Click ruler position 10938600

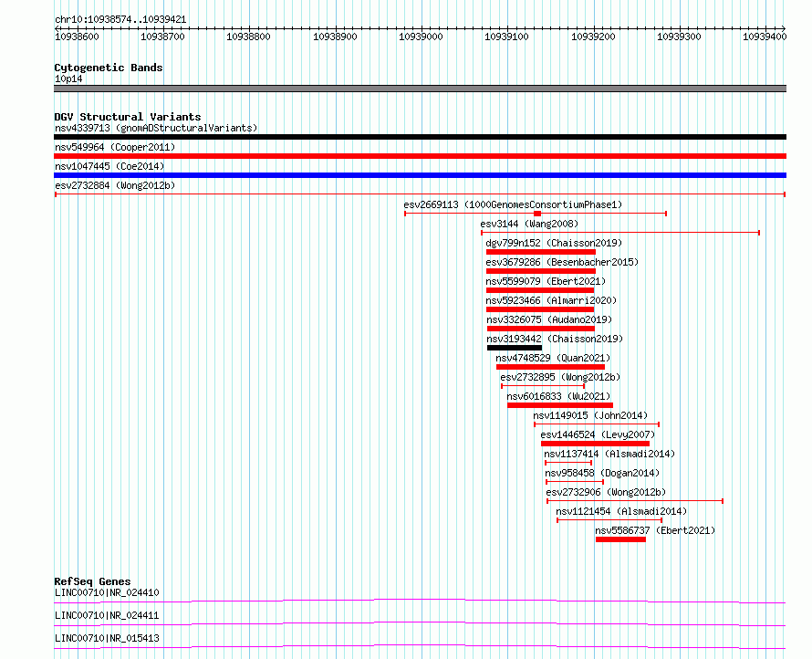(77, 37)
